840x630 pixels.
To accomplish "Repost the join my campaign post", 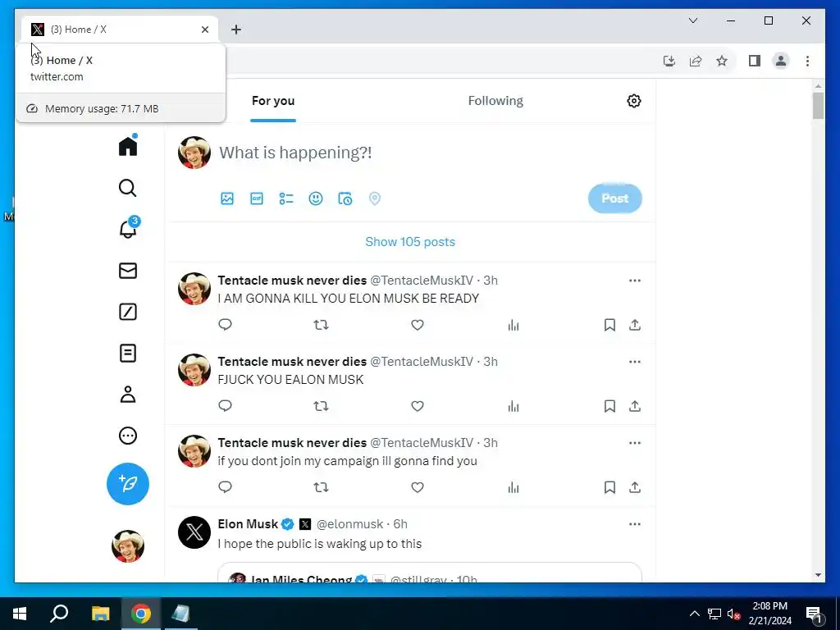I will (x=321, y=487).
